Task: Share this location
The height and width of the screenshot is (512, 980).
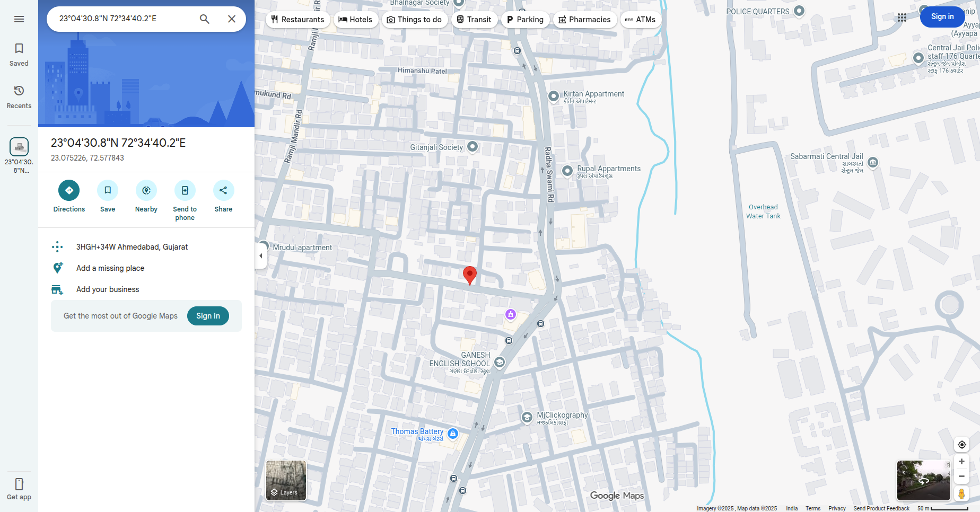Action: pyautogui.click(x=223, y=197)
